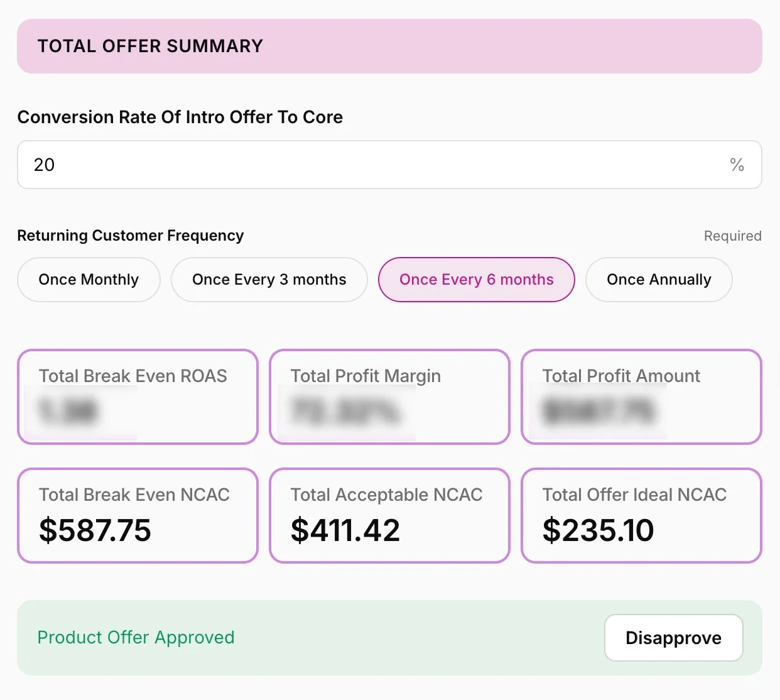This screenshot has width=780, height=700.
Task: Click the Returning Customer Frequency label
Action: (x=130, y=236)
